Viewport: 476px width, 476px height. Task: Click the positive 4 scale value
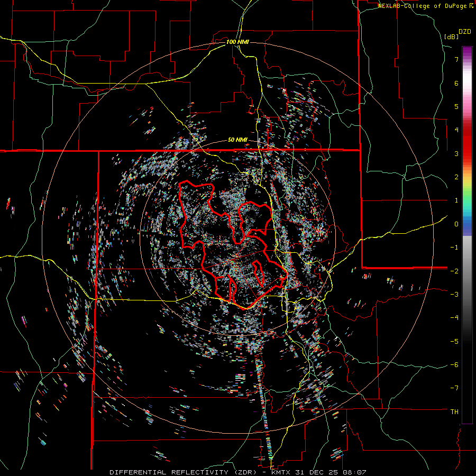coord(456,130)
